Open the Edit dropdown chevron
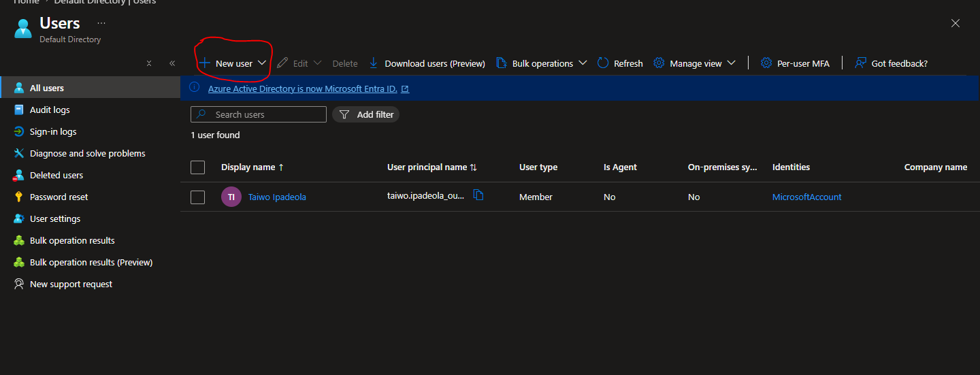The height and width of the screenshot is (375, 980). tap(317, 63)
